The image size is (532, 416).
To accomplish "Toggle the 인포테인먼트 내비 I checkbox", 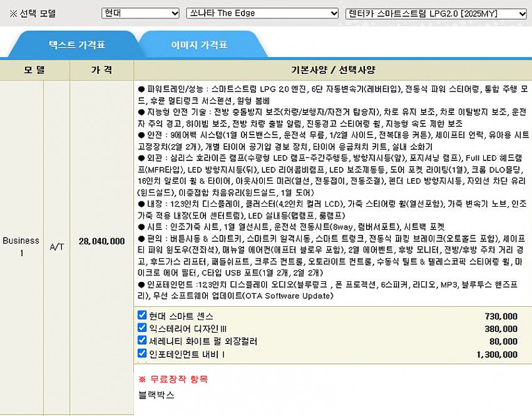I will pos(142,353).
